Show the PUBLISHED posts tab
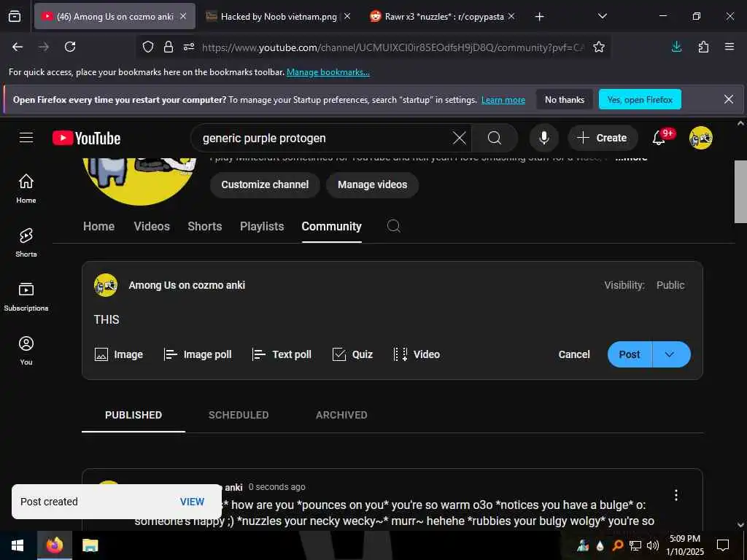 133,415
